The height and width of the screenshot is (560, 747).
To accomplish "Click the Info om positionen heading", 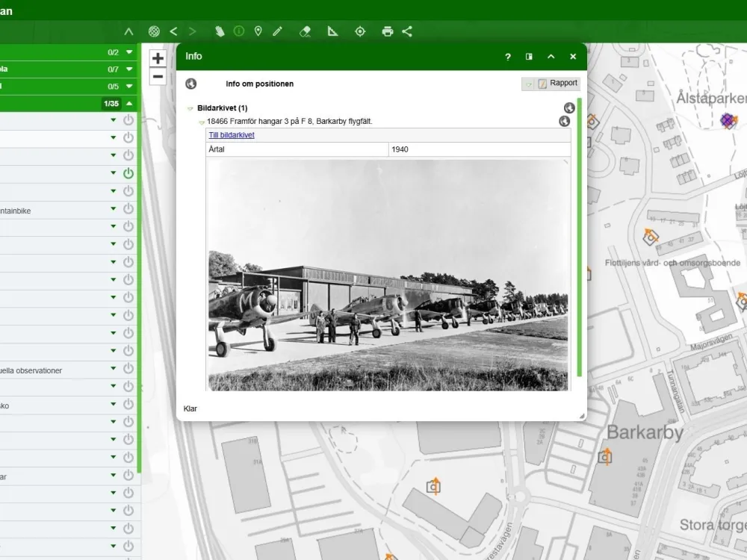I will 260,84.
